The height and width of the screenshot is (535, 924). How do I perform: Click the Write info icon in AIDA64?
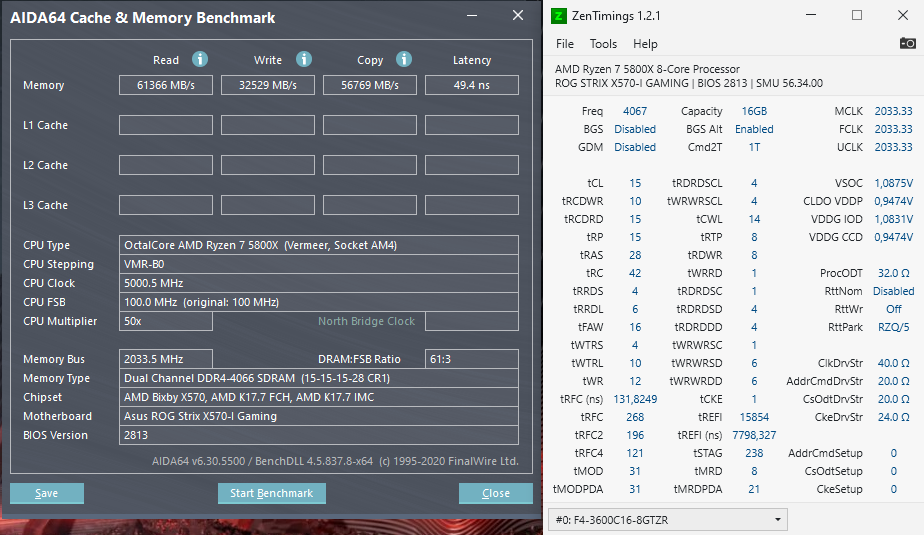[303, 60]
